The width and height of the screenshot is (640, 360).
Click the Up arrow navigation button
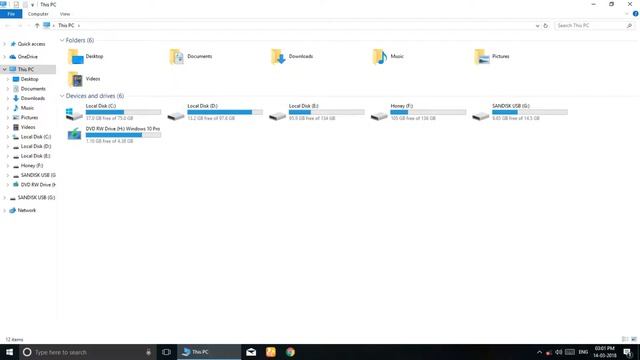37,25
